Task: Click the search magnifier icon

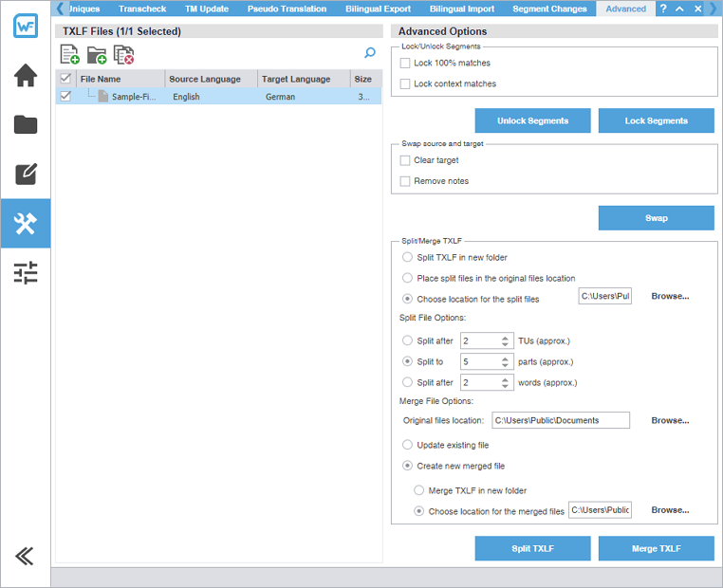Action: point(370,53)
